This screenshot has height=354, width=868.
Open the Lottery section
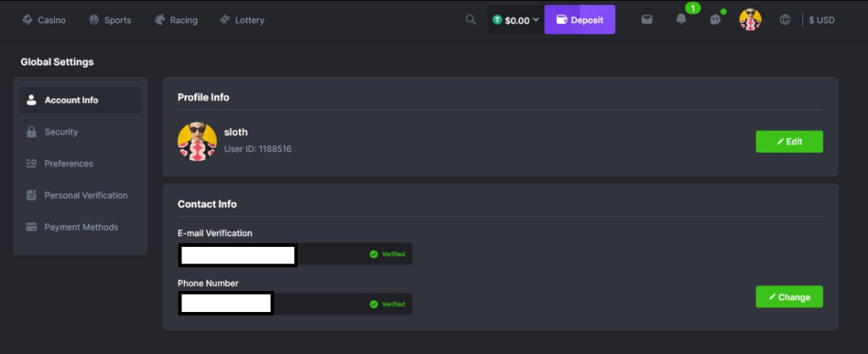click(x=242, y=20)
